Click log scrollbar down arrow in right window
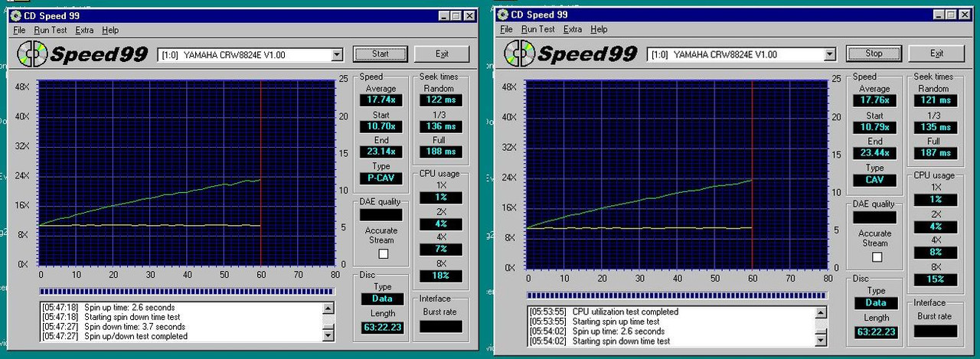This screenshot has height=359, width=980. click(x=821, y=339)
